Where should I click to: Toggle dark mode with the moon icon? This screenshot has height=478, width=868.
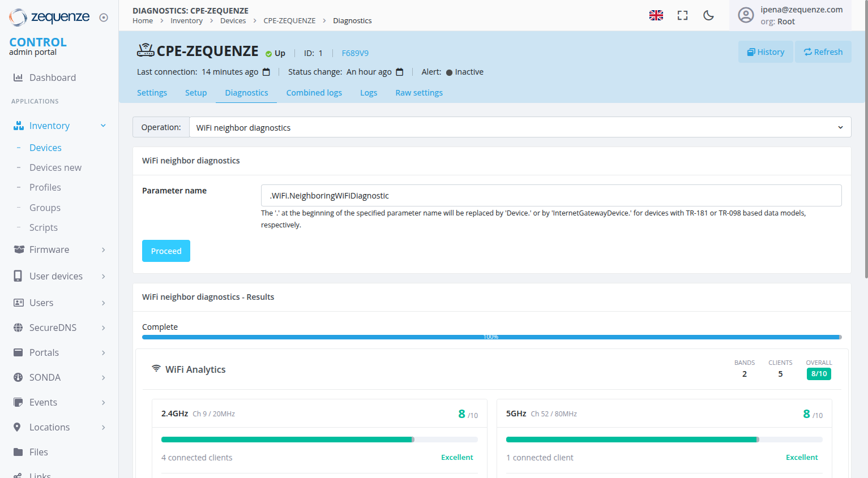708,16
